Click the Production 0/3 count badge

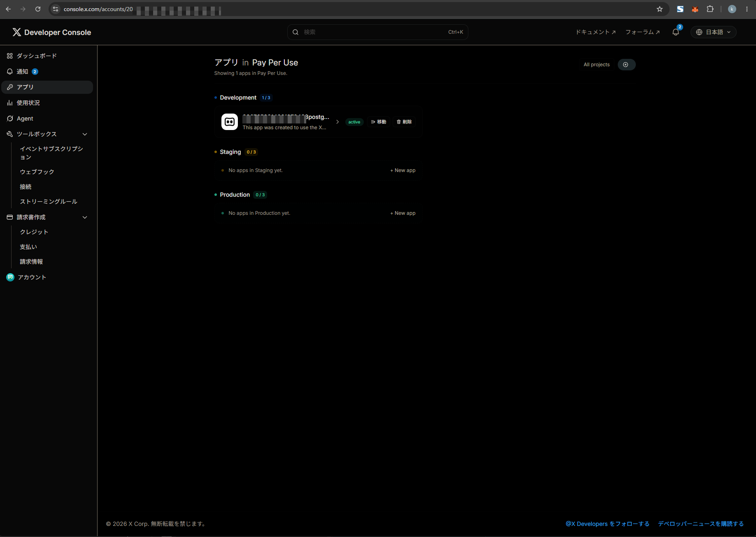tap(260, 195)
